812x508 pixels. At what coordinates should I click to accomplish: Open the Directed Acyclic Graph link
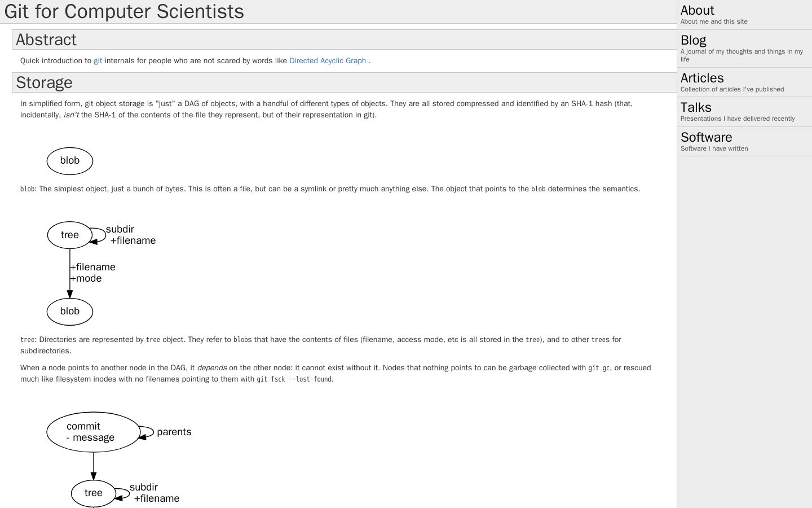[x=328, y=60]
